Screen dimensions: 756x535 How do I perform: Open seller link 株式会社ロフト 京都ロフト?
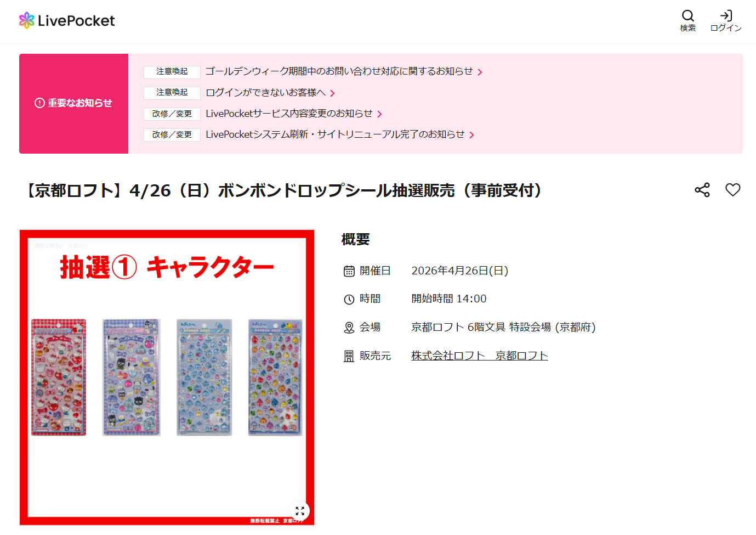(480, 356)
